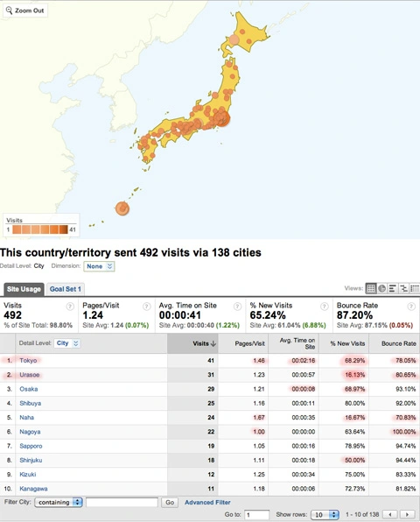This screenshot has height=522, width=420.
Task: Click the Visits legend color scale
Action: pyautogui.click(x=40, y=229)
